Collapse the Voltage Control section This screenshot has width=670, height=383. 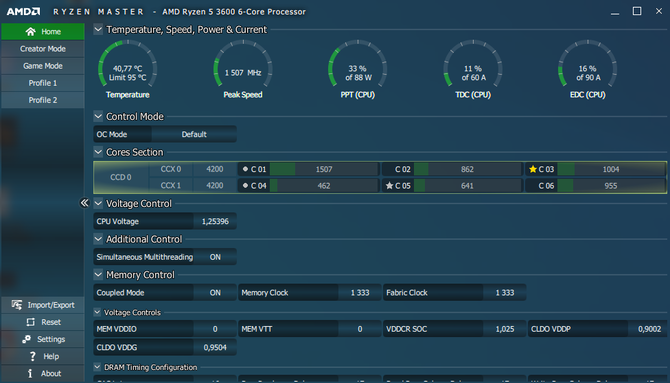pos(98,203)
